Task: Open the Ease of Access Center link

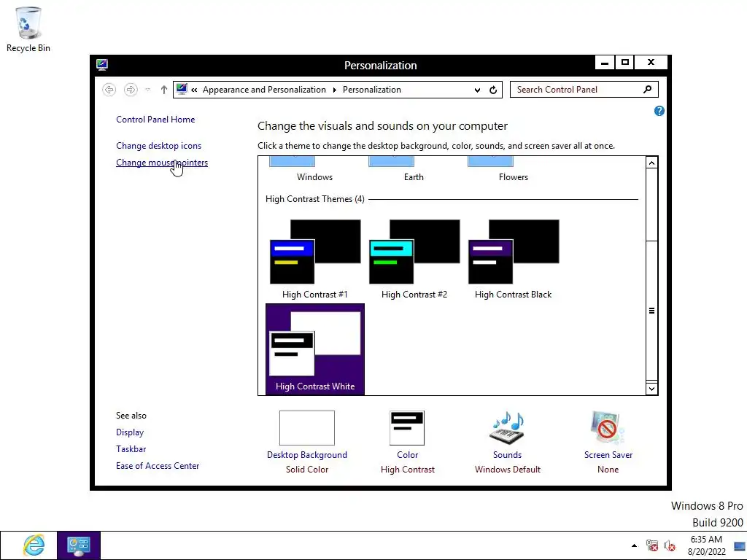Action: [x=158, y=466]
